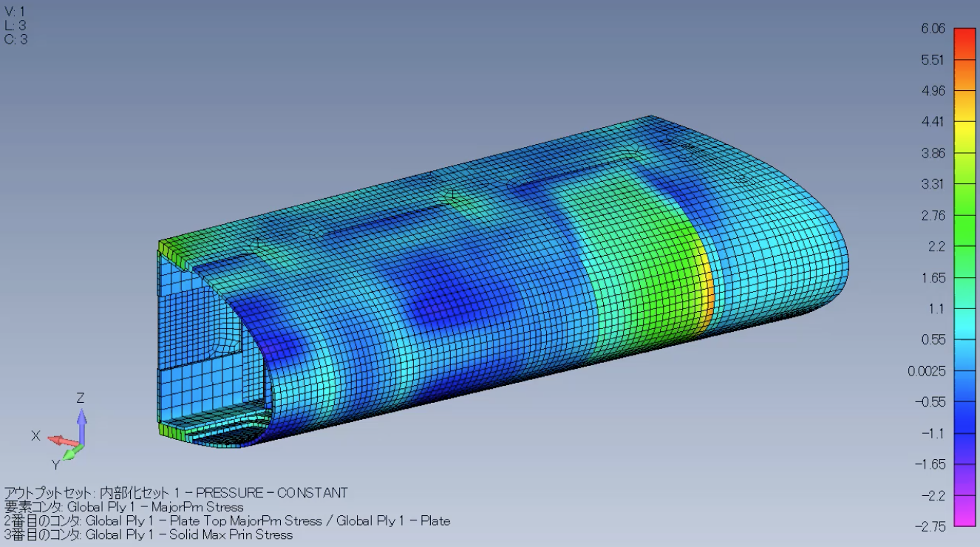Click the red band atop the color legend
Screen dimensions: 980x547
[x=964, y=37]
